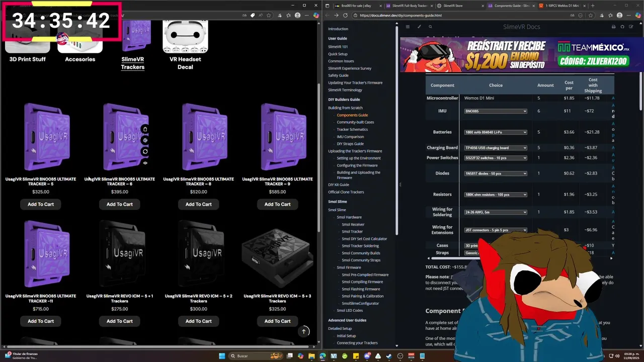Open the theme paintbrush icon in SlimeVR Docs
Screen dimensions: 644x362
coord(419,27)
